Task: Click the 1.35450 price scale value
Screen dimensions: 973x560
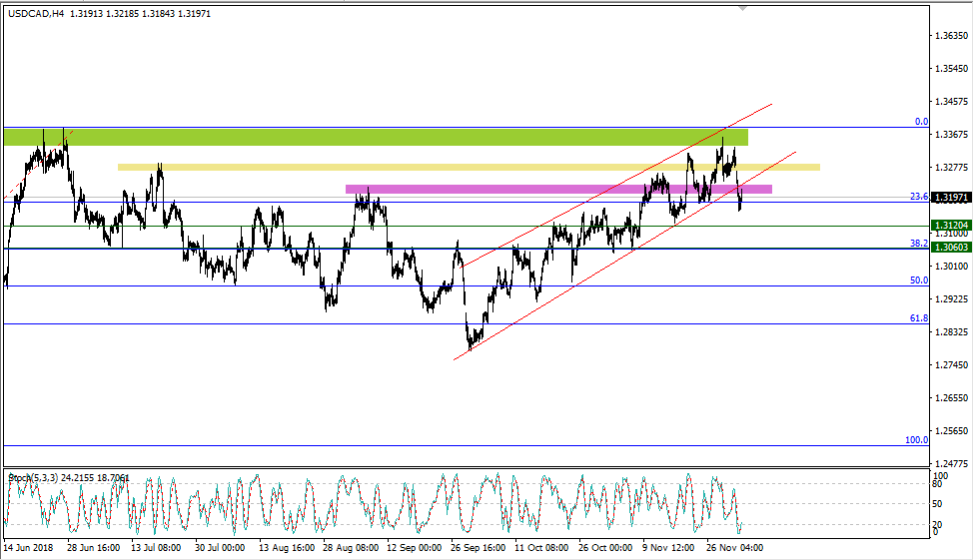Action: click(x=951, y=69)
